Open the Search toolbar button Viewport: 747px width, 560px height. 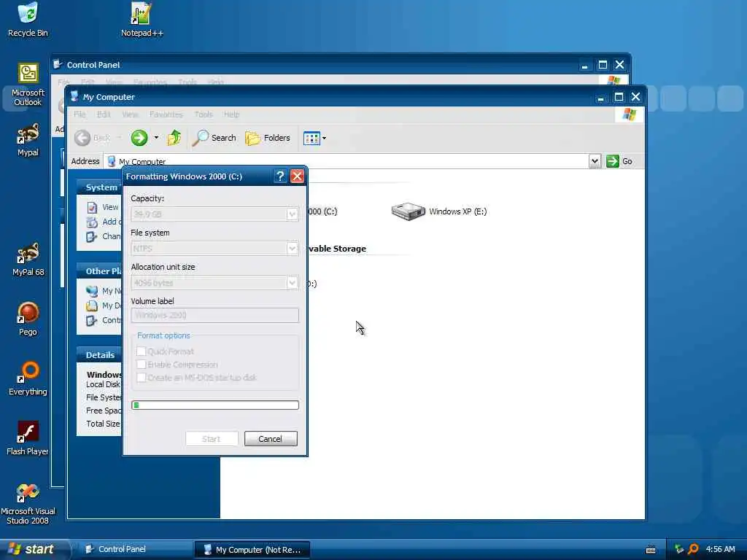click(214, 138)
